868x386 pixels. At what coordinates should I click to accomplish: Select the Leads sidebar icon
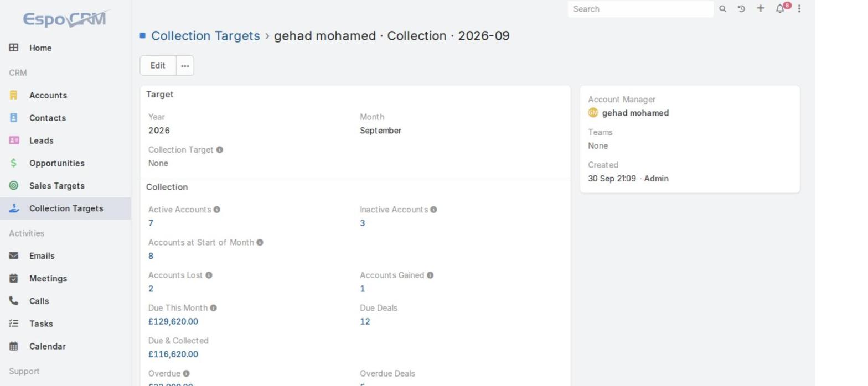[14, 140]
